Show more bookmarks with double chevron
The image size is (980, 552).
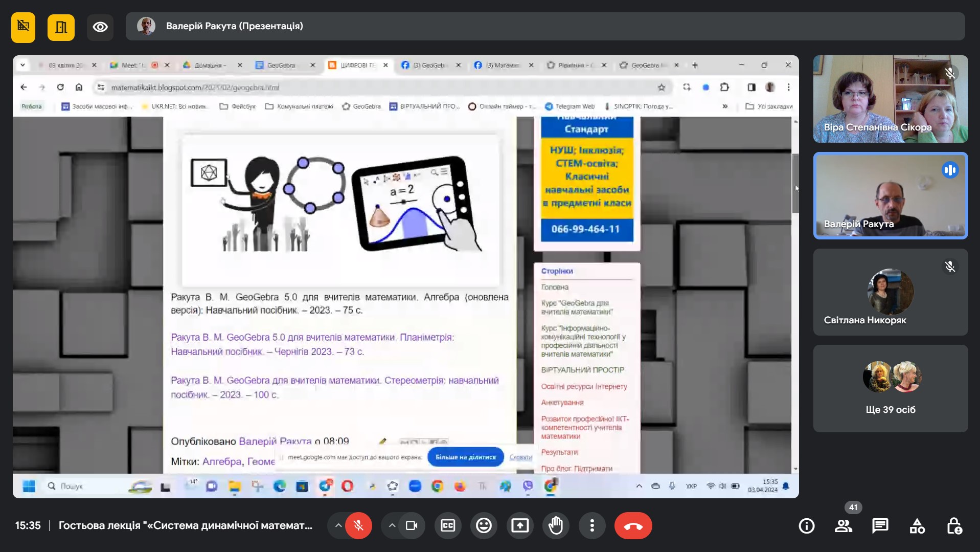(x=725, y=106)
